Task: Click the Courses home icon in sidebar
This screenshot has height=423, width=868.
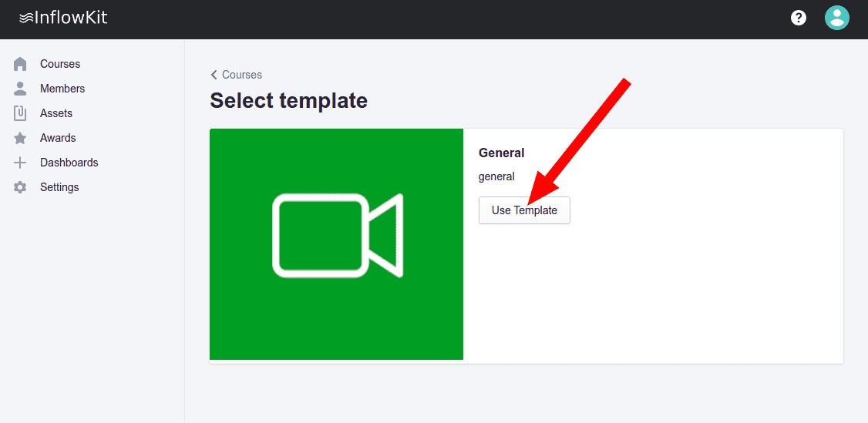Action: point(20,64)
